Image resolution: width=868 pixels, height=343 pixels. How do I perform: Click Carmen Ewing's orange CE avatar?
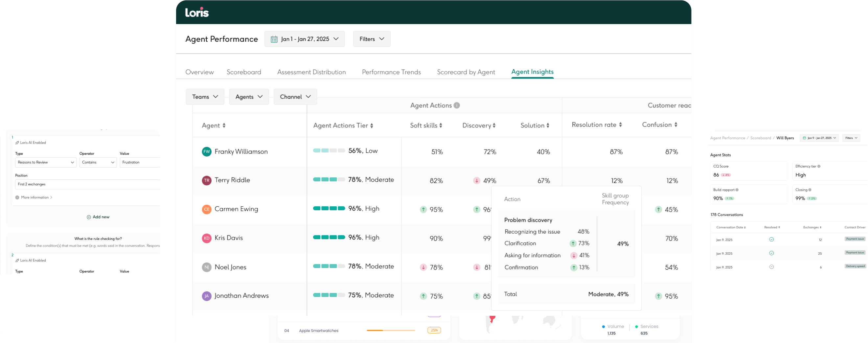207,209
